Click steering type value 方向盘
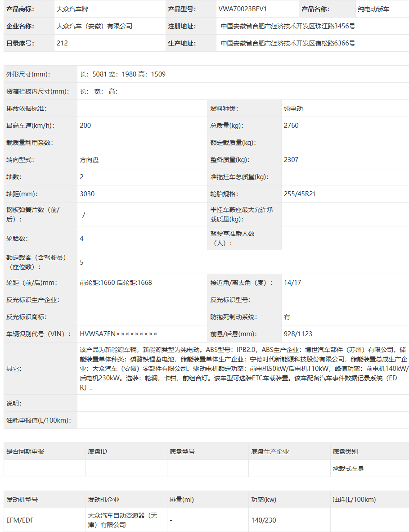The width and height of the screenshot is (409, 532). point(89,160)
